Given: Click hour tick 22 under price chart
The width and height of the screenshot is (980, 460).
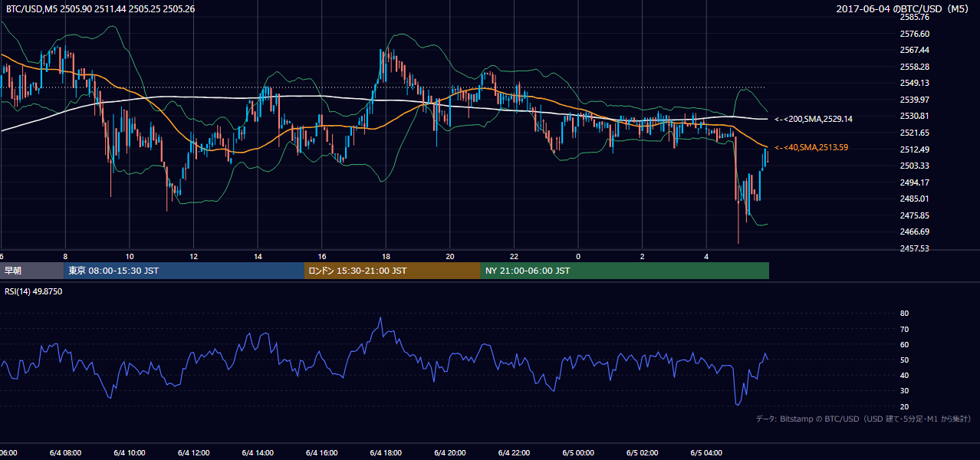Looking at the screenshot, I should (514, 256).
